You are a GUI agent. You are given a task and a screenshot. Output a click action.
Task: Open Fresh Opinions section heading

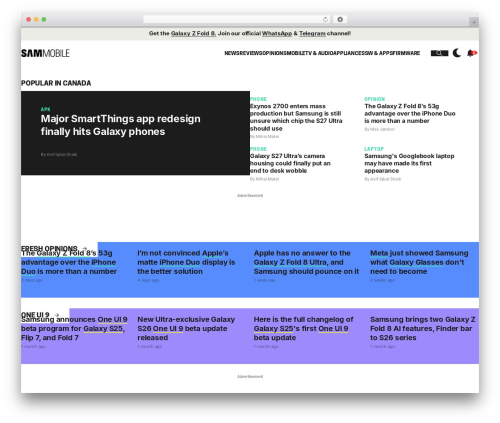pyautogui.click(x=49, y=249)
